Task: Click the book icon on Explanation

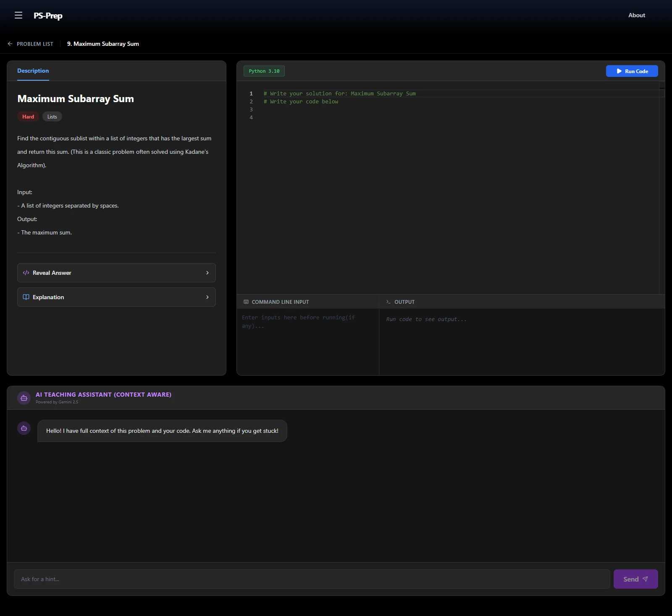Action: 26,297
